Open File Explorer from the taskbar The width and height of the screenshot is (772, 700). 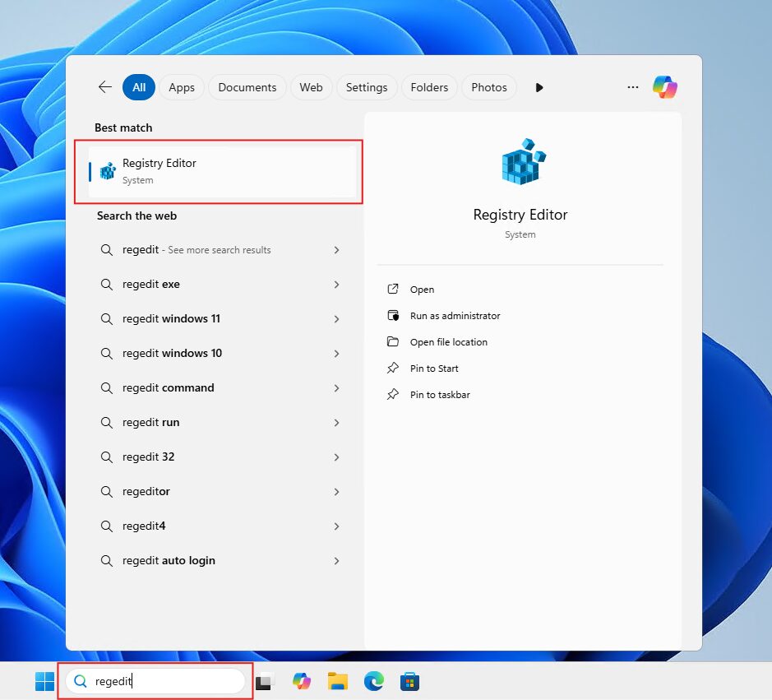coord(338,681)
